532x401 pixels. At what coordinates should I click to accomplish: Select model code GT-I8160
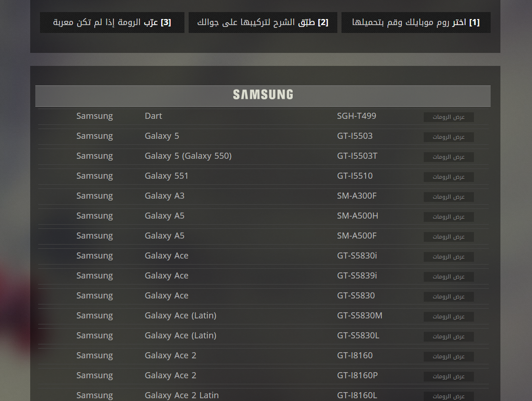coord(355,356)
